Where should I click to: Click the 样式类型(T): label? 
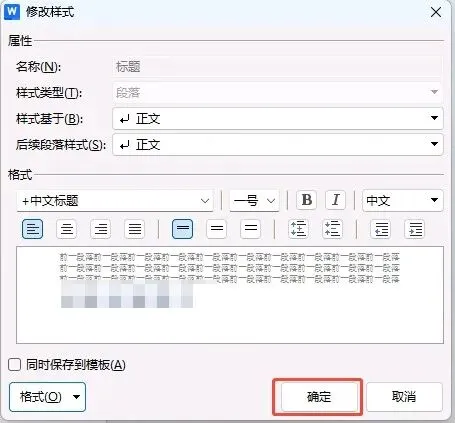(x=49, y=93)
